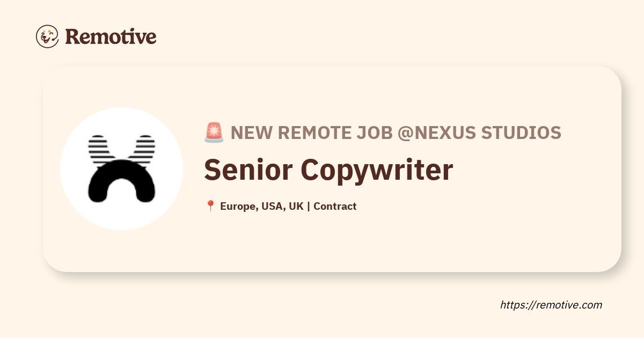This screenshot has height=338, width=644.
Task: Click the NEW REMOTE JOB label
Action: coord(312,132)
